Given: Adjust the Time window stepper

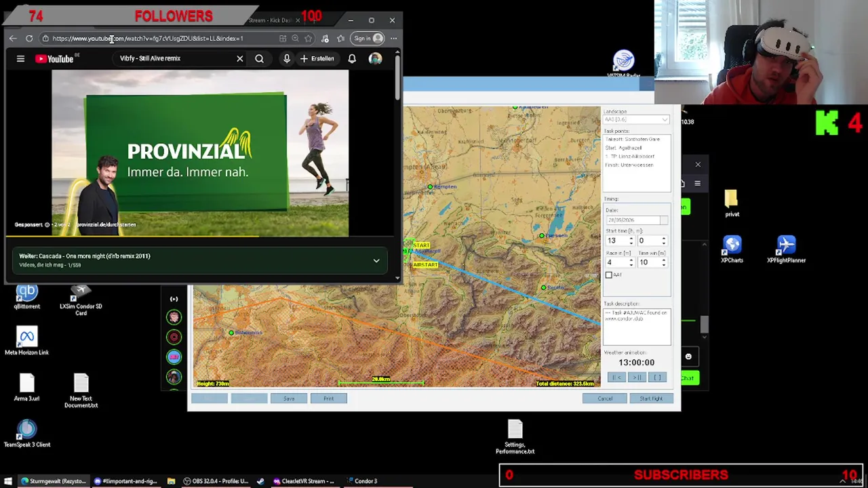Looking at the screenshot, I should pos(664,262).
